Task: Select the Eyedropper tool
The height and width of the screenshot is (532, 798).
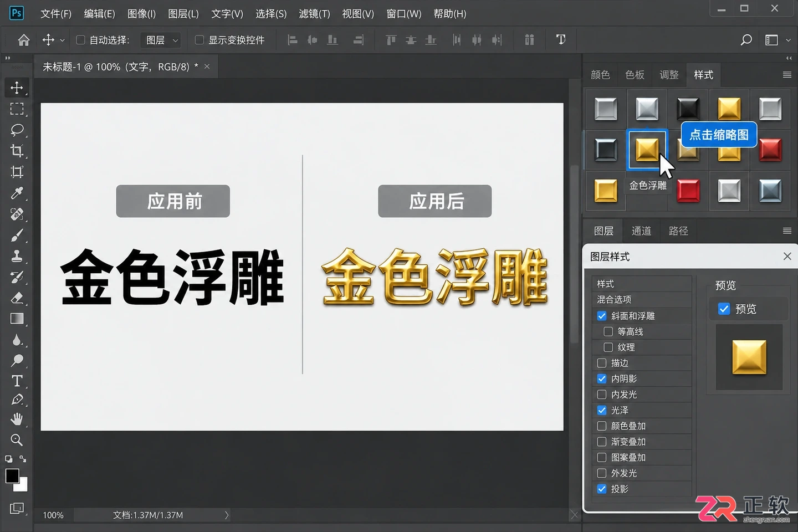Action: (x=17, y=193)
